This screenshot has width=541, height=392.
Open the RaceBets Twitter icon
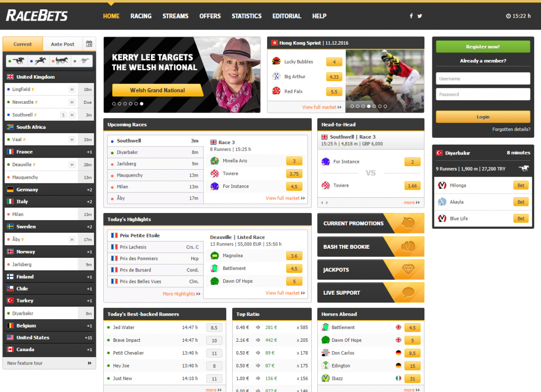click(420, 16)
